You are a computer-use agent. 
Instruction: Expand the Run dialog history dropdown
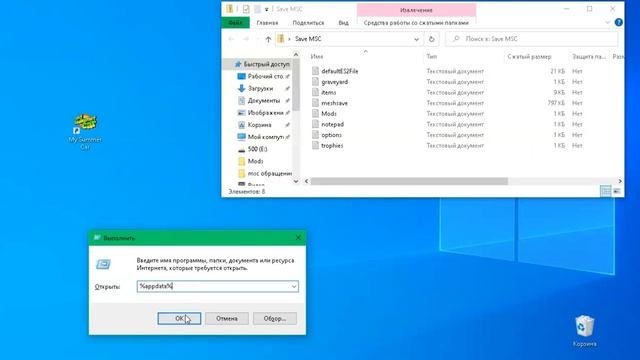(x=294, y=287)
